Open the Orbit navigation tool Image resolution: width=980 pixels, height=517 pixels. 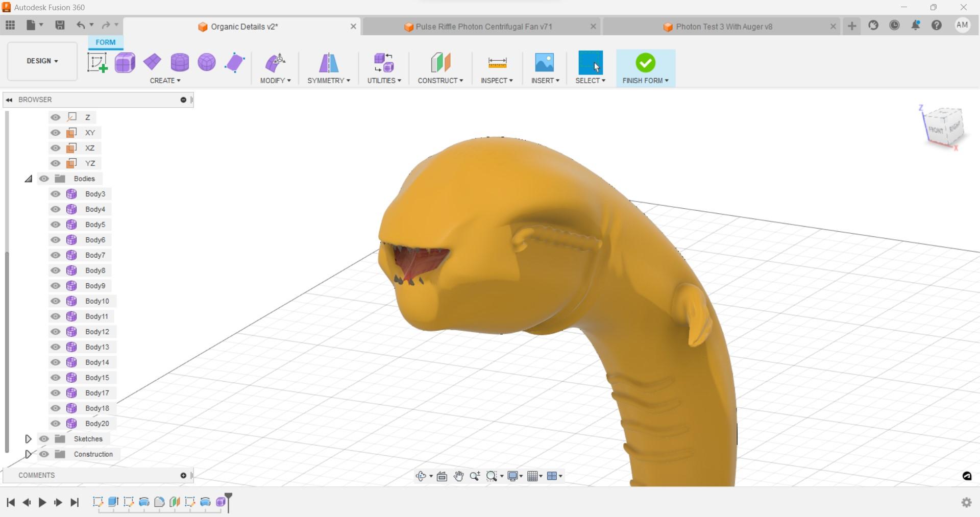(x=421, y=476)
